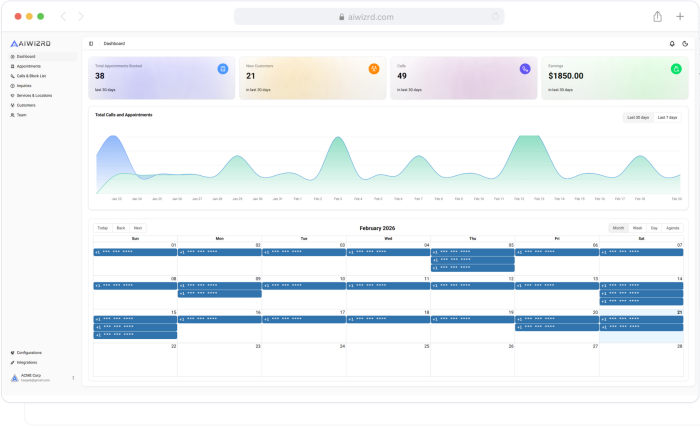Toggle dark mode with the moon icon
The width and height of the screenshot is (700, 427).
pyautogui.click(x=685, y=44)
